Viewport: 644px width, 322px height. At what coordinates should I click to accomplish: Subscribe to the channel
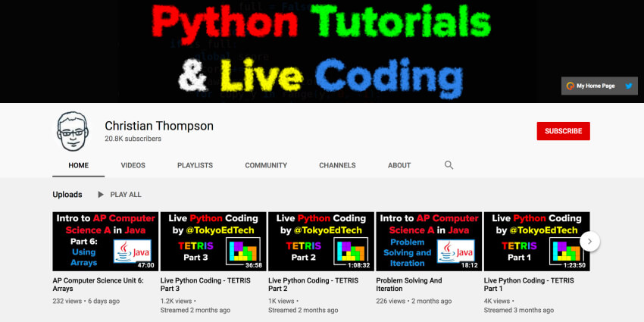pos(563,131)
